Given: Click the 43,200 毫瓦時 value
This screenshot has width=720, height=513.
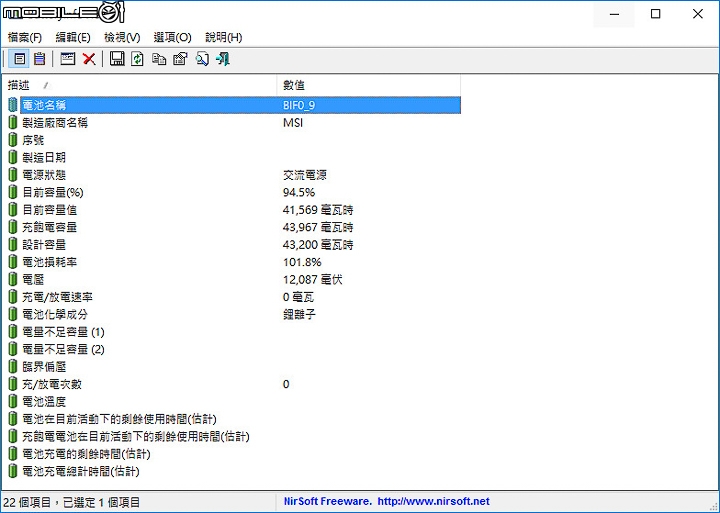Looking at the screenshot, I should (318, 245).
